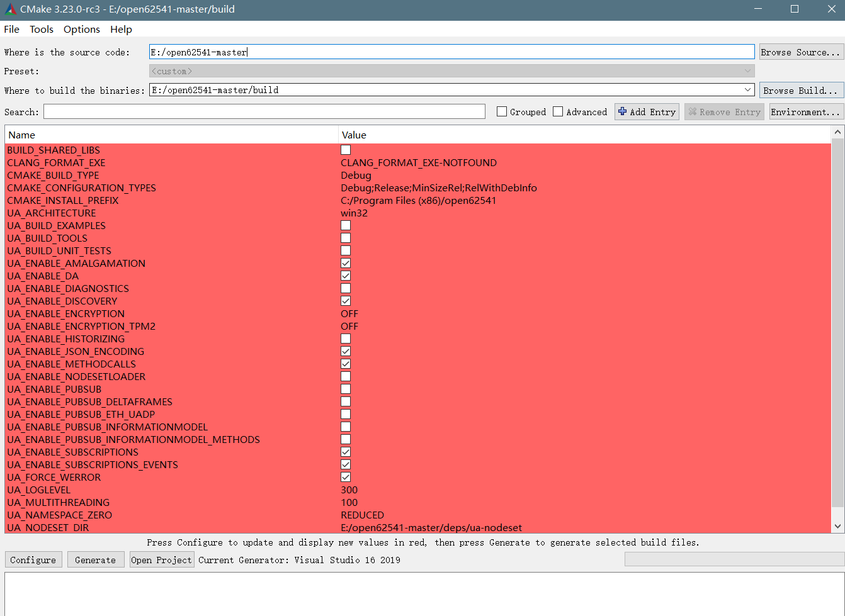Click the Add Entry plus icon
Screen dimensions: 845x616
pos(623,111)
